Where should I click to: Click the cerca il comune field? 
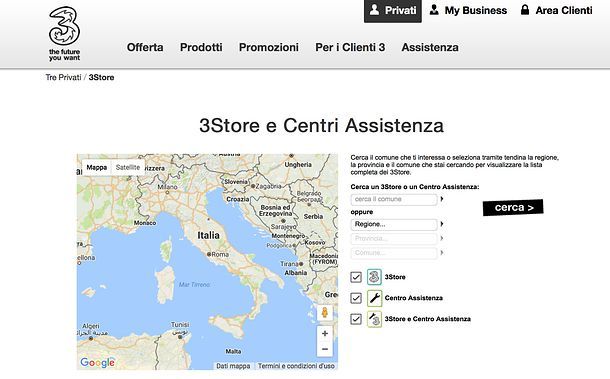click(x=394, y=199)
